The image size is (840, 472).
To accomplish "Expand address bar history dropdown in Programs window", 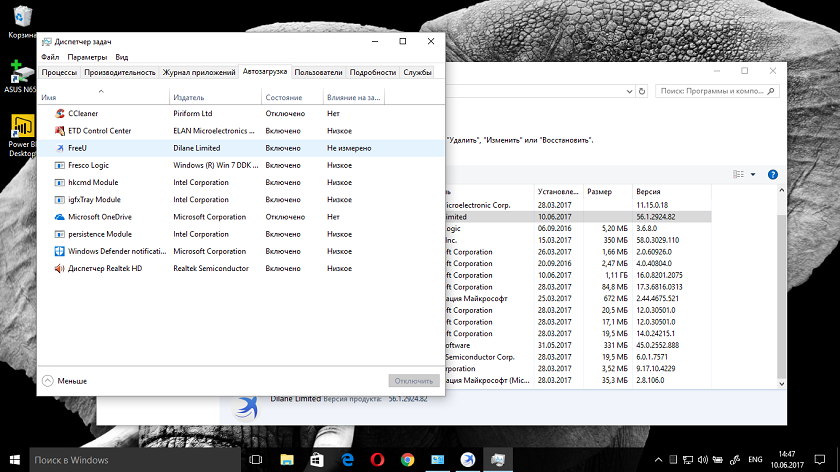I will tap(629, 92).
